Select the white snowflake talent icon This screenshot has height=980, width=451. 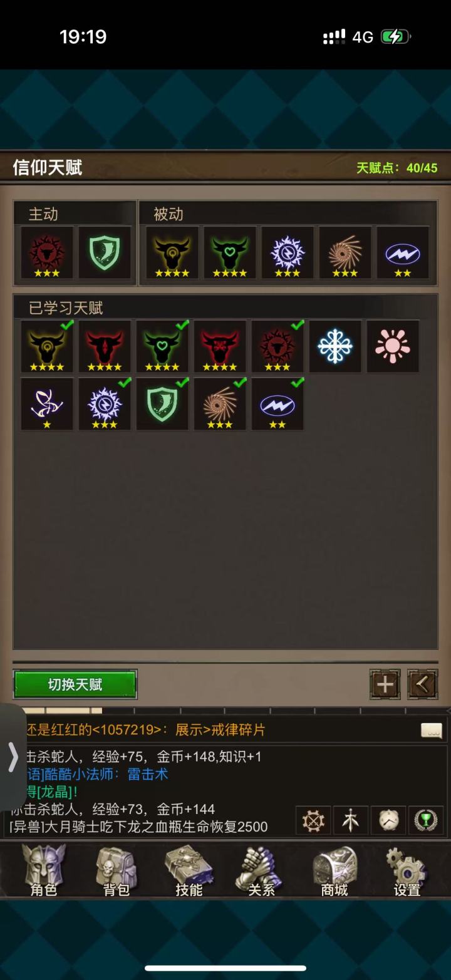click(335, 346)
